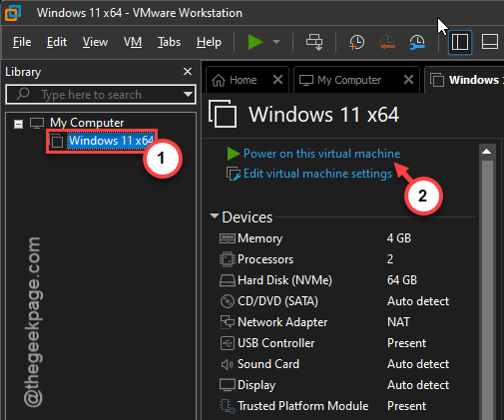Image resolution: width=504 pixels, height=420 pixels.
Task: Open the Library search dropdown arrow
Action: (189, 95)
